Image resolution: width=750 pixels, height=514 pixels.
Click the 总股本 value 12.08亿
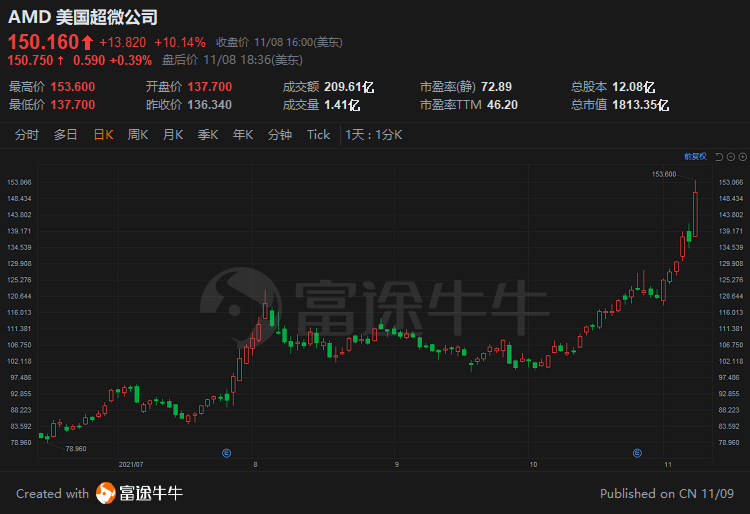point(633,87)
